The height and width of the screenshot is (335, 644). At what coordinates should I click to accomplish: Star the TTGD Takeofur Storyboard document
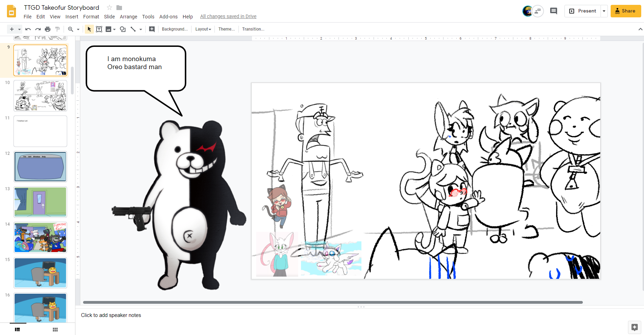(x=109, y=8)
